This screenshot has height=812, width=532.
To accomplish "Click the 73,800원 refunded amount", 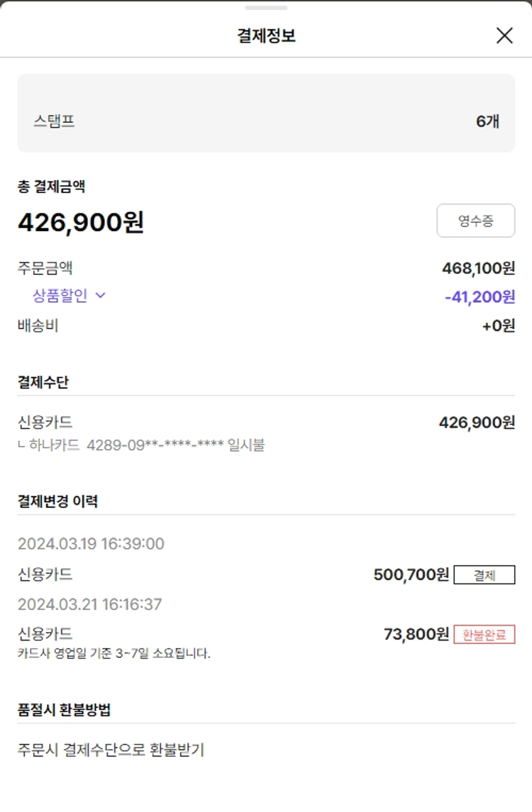I will tap(416, 634).
